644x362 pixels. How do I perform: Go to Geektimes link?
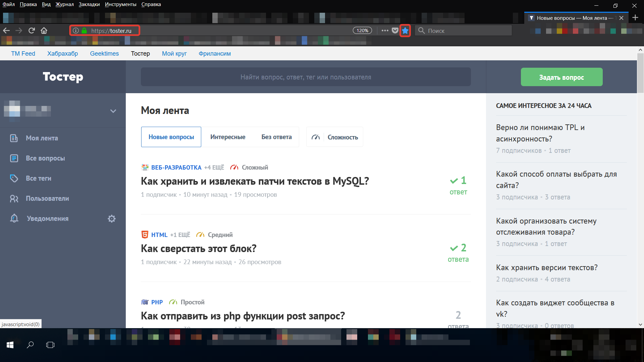[x=104, y=54]
